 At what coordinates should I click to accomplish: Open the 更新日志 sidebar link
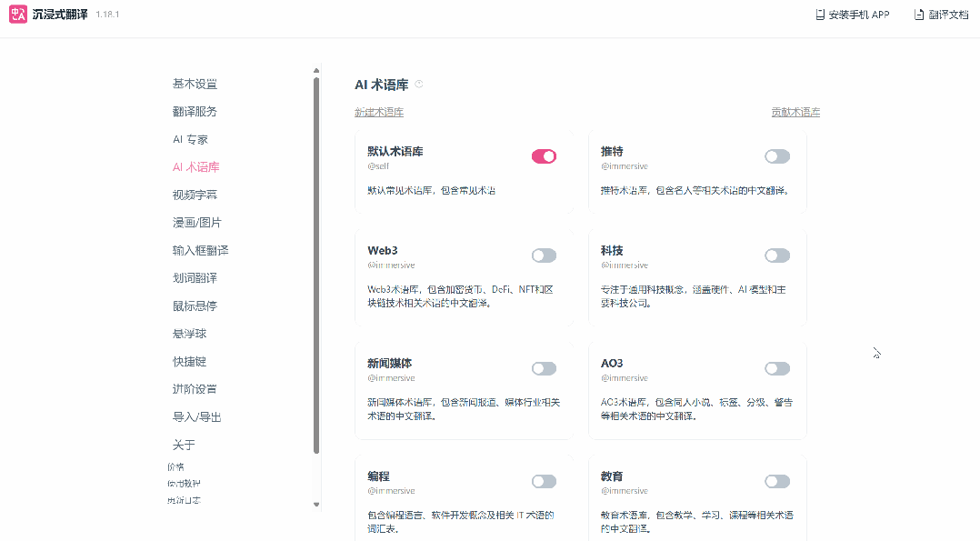pos(184,500)
